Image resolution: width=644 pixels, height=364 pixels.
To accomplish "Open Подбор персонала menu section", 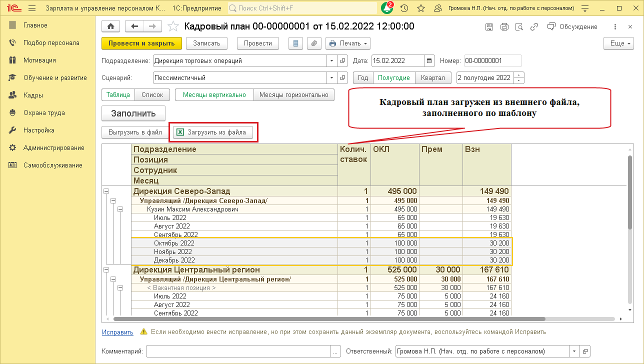I will pos(51,43).
